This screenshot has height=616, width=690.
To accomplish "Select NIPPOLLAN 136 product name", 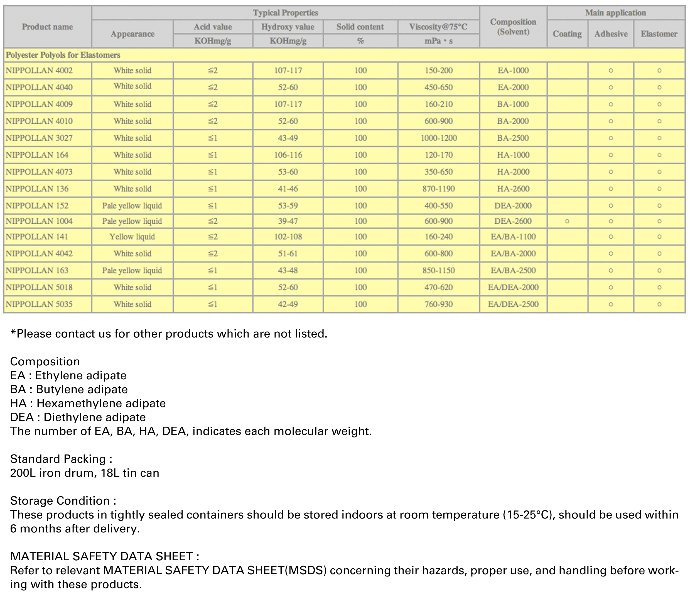I will pyautogui.click(x=37, y=189).
